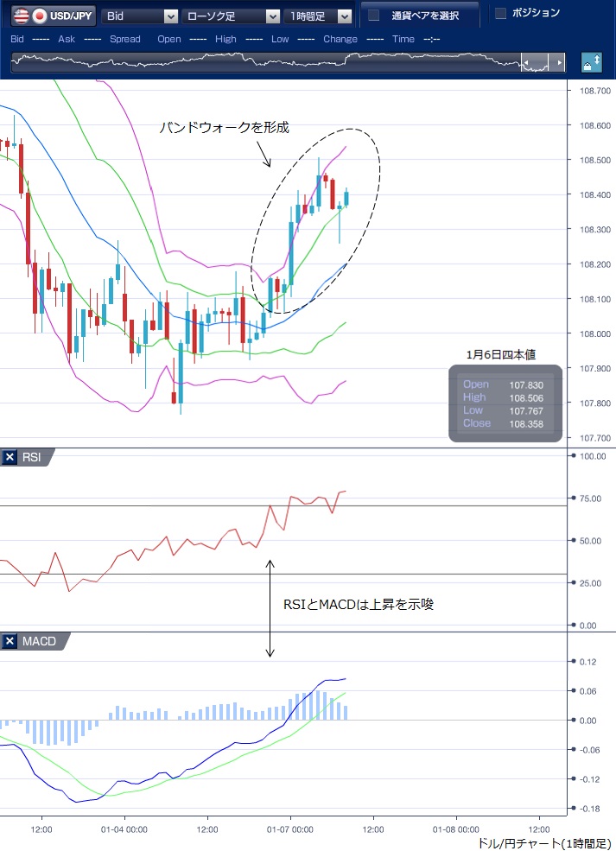Click the ポジション label text
Screen dimensions: 616x851
[536, 13]
